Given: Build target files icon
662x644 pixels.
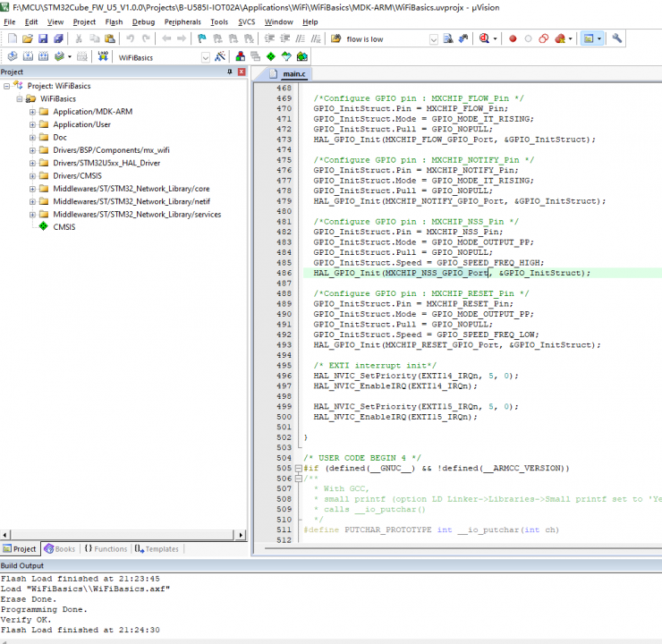Looking at the screenshot, I should (28, 56).
